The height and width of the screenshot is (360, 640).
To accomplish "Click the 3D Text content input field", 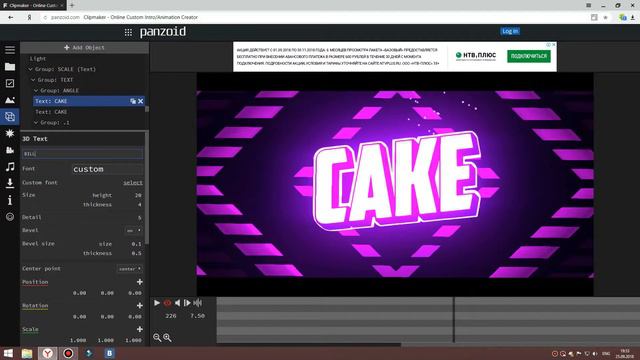I will (83, 154).
